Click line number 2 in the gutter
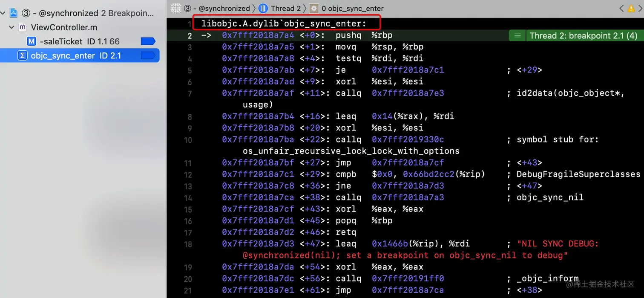644x298 pixels. coord(190,36)
